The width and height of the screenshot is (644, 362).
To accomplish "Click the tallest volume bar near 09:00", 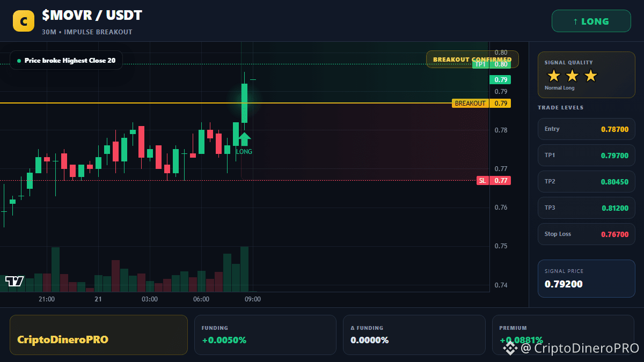I will (244, 269).
